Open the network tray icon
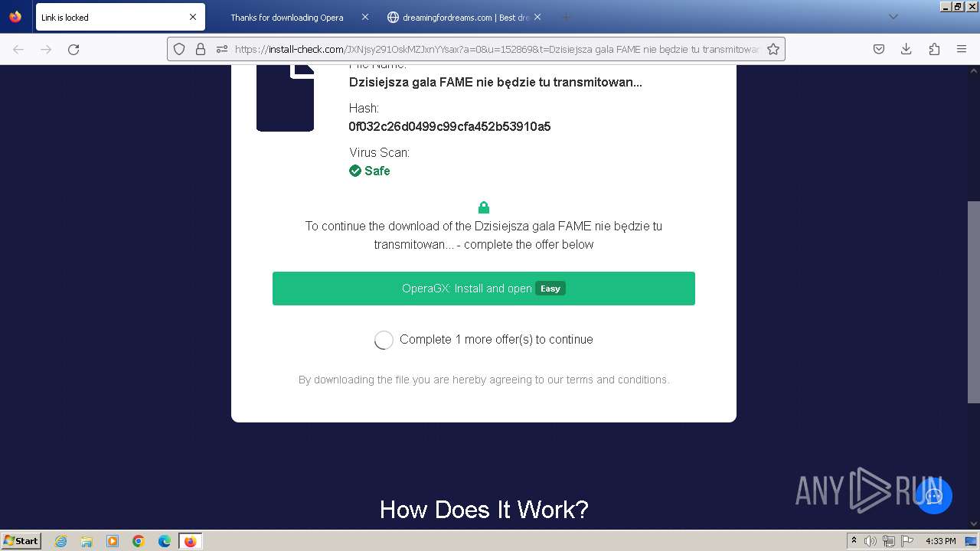This screenshot has width=980, height=551. 889,541
